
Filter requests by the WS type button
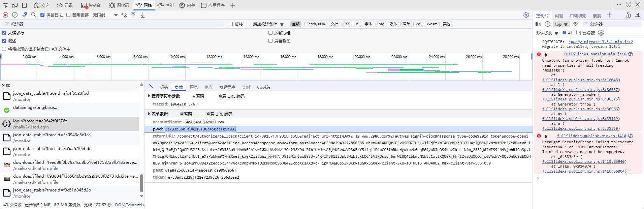coord(418,24)
